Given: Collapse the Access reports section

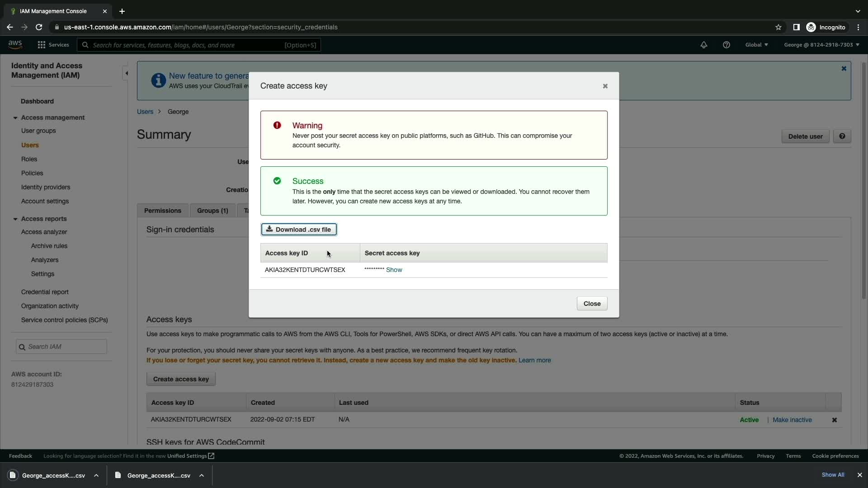Looking at the screenshot, I should coord(15,219).
